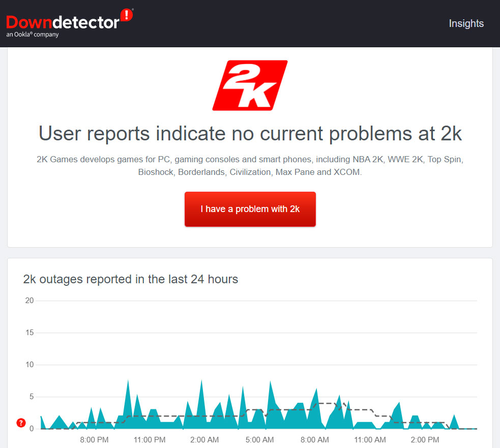
Task: Click the y-axis value 10
Action: [x=30, y=365]
